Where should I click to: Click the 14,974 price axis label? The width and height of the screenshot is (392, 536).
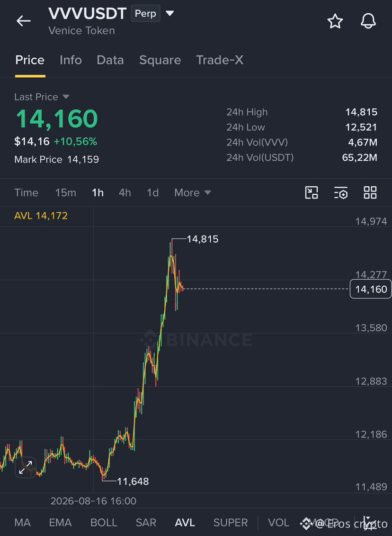371,221
